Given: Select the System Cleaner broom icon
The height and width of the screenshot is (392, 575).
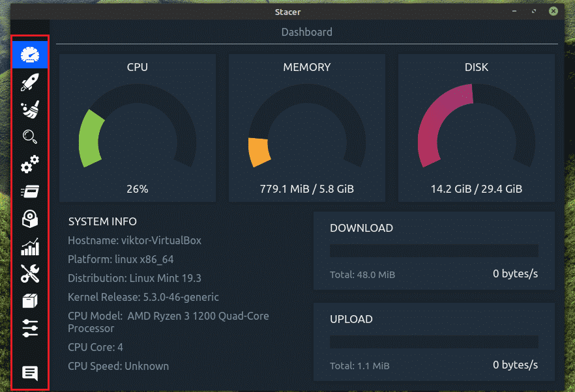Looking at the screenshot, I should (30, 109).
